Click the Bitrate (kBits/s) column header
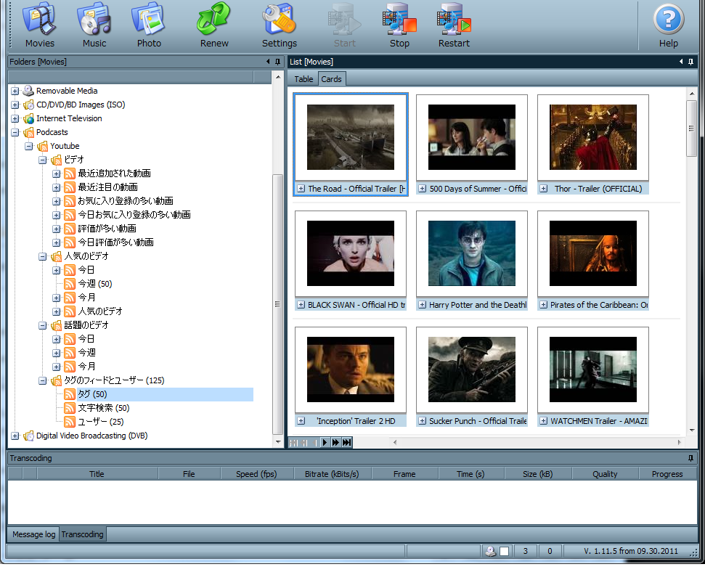Screen dimensions: 705x588 (332, 474)
